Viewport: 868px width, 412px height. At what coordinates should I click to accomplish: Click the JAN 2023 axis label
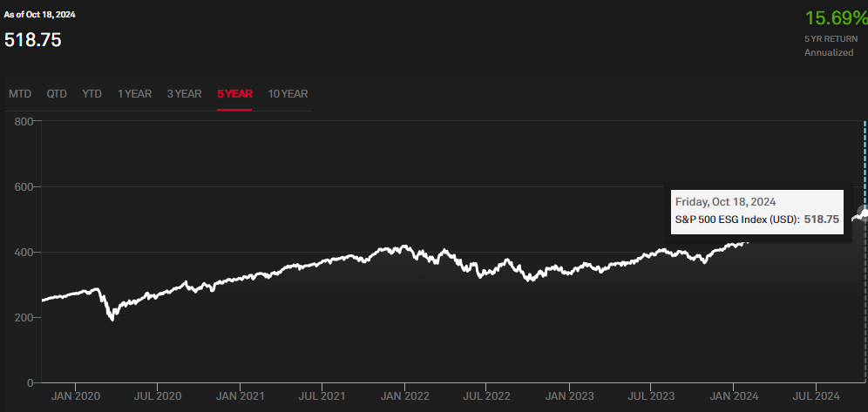[x=568, y=396]
